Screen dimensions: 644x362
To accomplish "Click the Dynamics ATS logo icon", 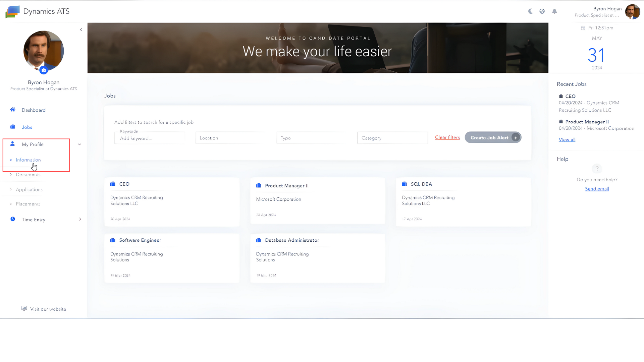I will (x=12, y=12).
